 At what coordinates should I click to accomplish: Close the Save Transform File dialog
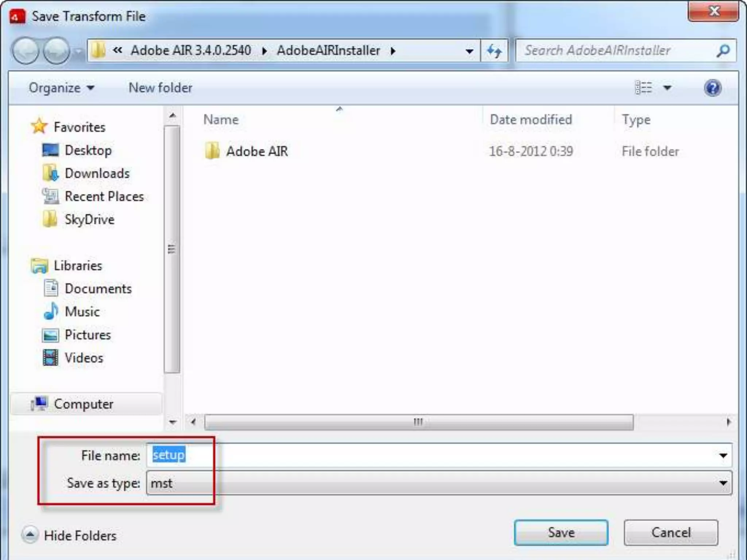point(714,11)
